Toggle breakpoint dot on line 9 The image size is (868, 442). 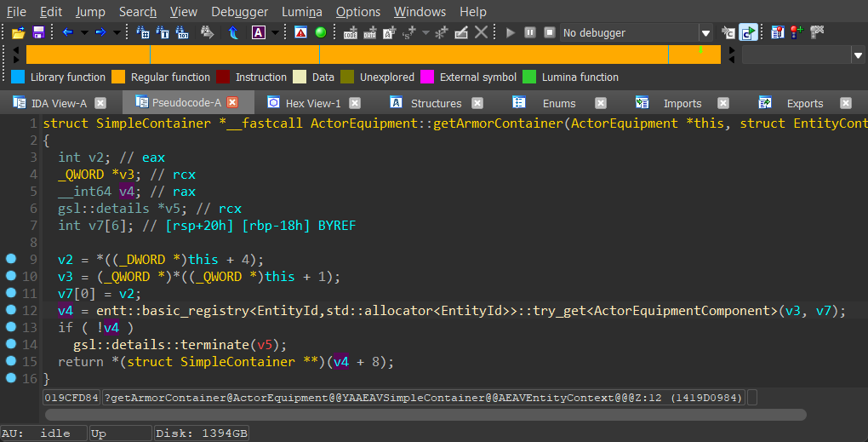click(11, 259)
